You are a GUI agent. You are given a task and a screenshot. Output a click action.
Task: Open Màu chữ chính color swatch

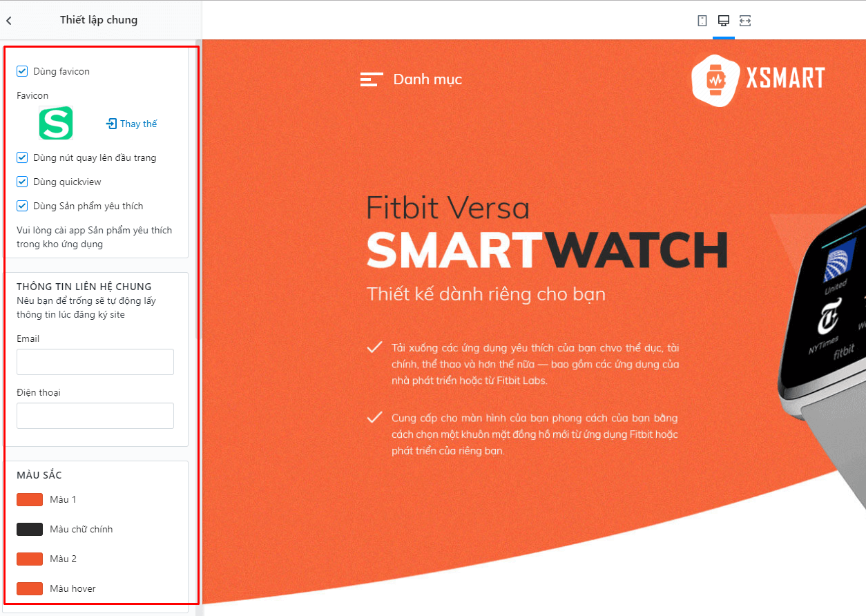click(x=30, y=529)
